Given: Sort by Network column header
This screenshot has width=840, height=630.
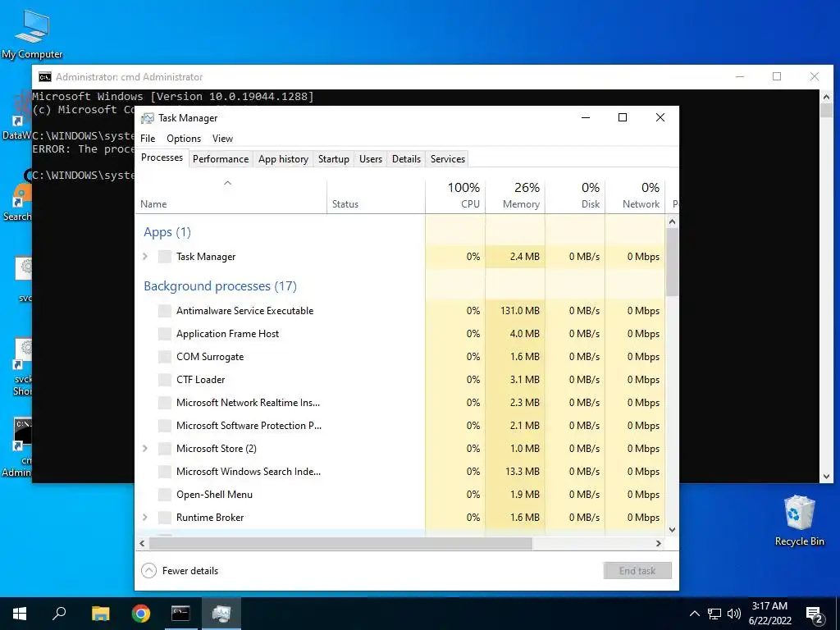Looking at the screenshot, I should coord(635,195).
